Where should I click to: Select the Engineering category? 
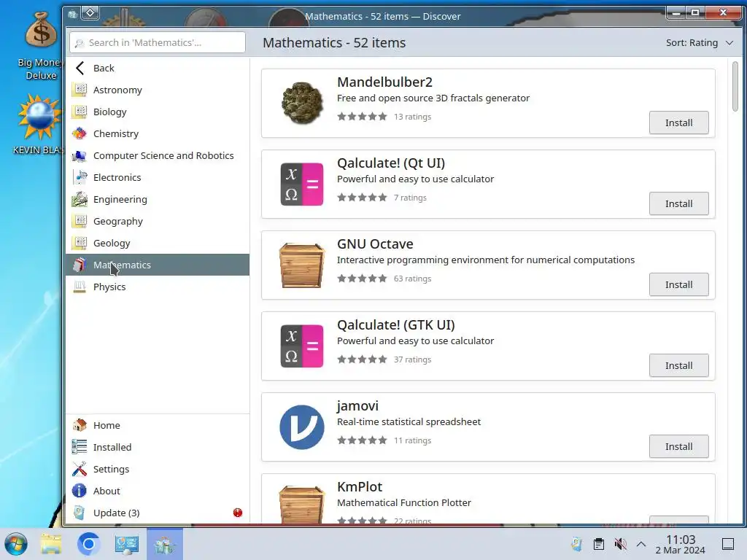158,200
